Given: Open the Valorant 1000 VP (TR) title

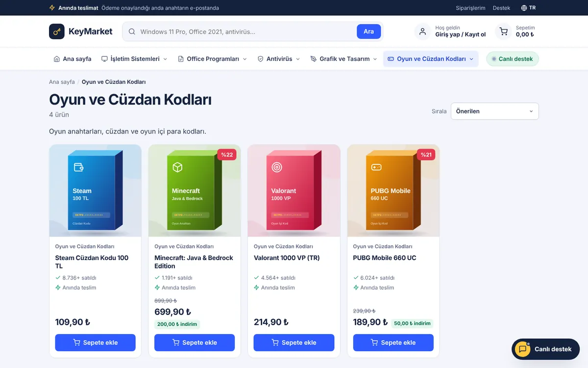Looking at the screenshot, I should (x=287, y=258).
